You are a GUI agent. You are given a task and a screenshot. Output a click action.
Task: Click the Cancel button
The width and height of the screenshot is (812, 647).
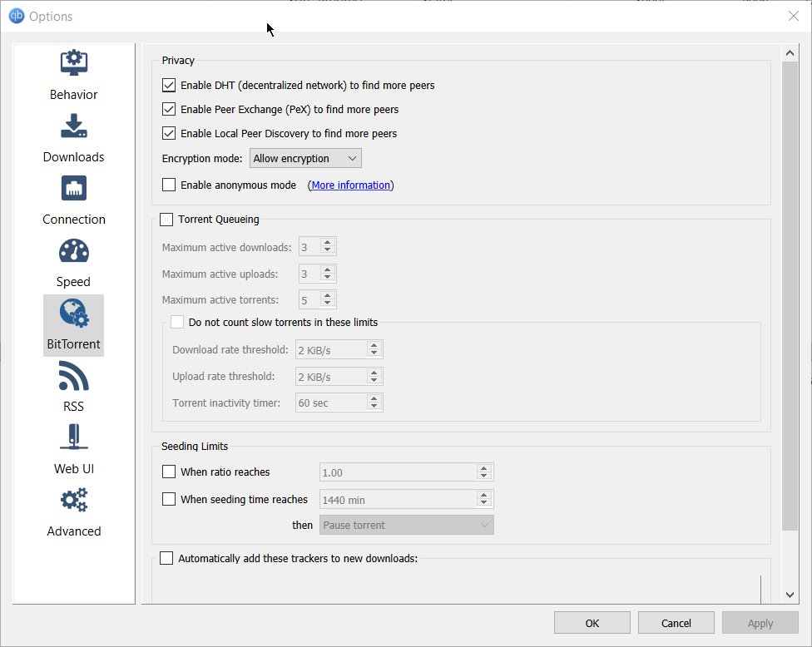tap(676, 623)
